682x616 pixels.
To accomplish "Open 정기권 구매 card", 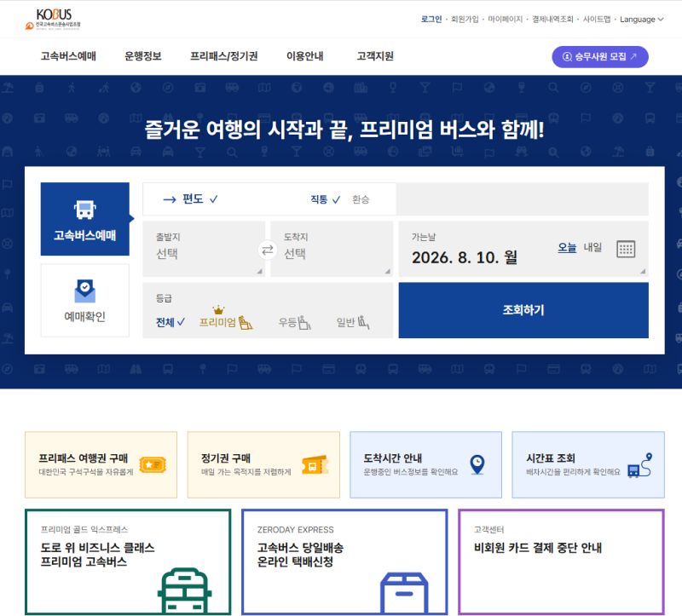I will [x=263, y=464].
